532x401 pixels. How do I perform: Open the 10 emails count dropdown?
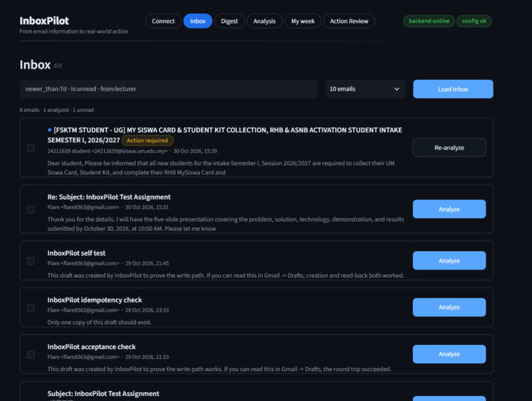[365, 89]
